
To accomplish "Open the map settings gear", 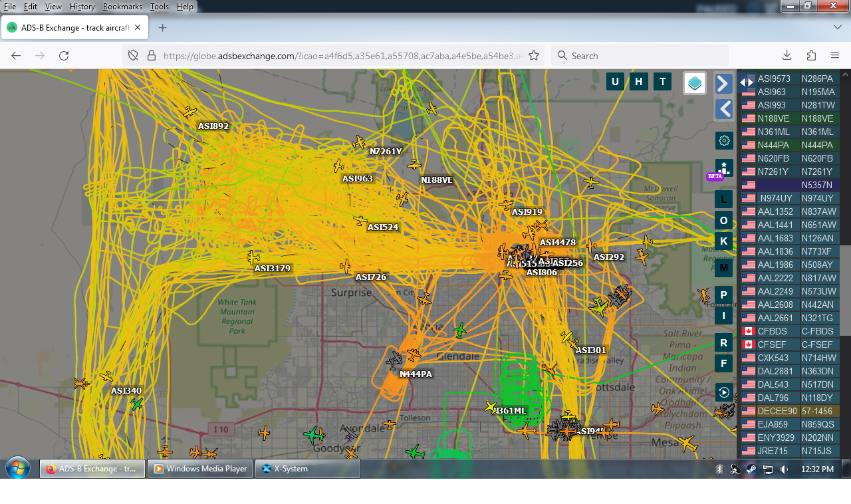I will pos(724,140).
